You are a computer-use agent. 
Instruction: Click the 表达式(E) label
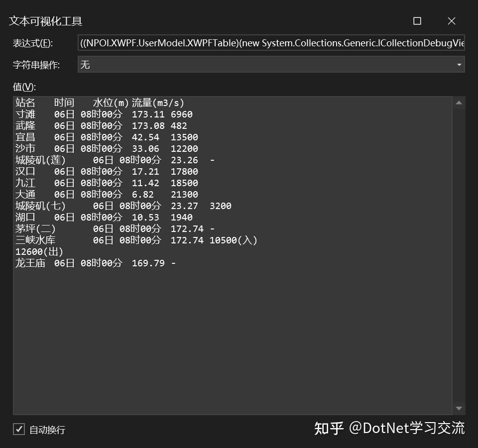click(33, 43)
